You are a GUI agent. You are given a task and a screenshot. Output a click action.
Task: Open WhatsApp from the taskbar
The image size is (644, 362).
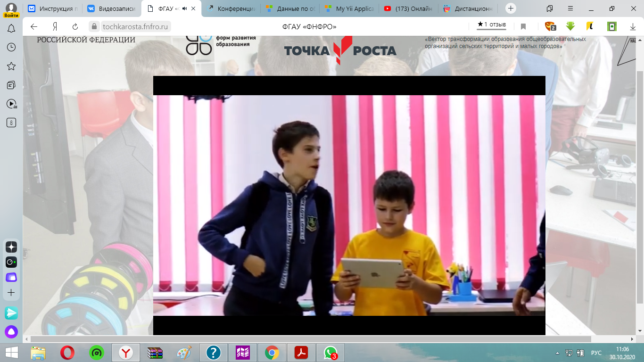click(330, 353)
